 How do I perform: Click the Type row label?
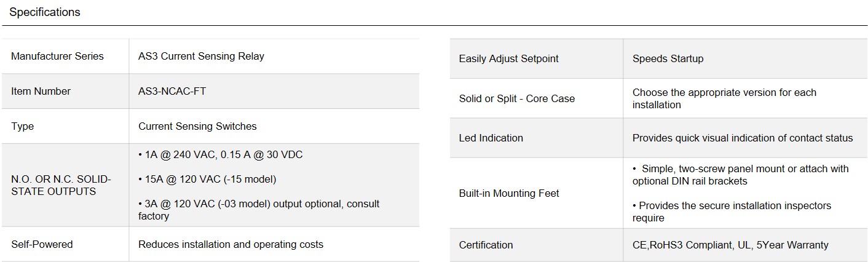tap(23, 126)
